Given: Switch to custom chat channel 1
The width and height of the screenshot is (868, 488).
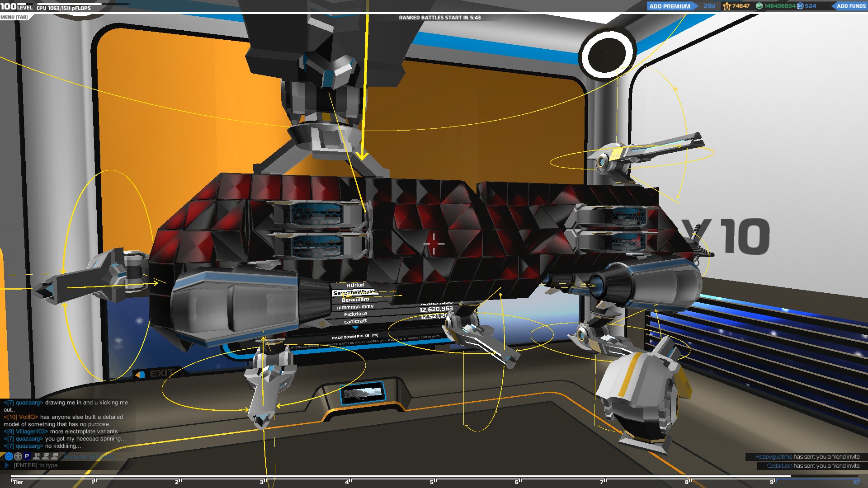Looking at the screenshot, I should [36, 456].
